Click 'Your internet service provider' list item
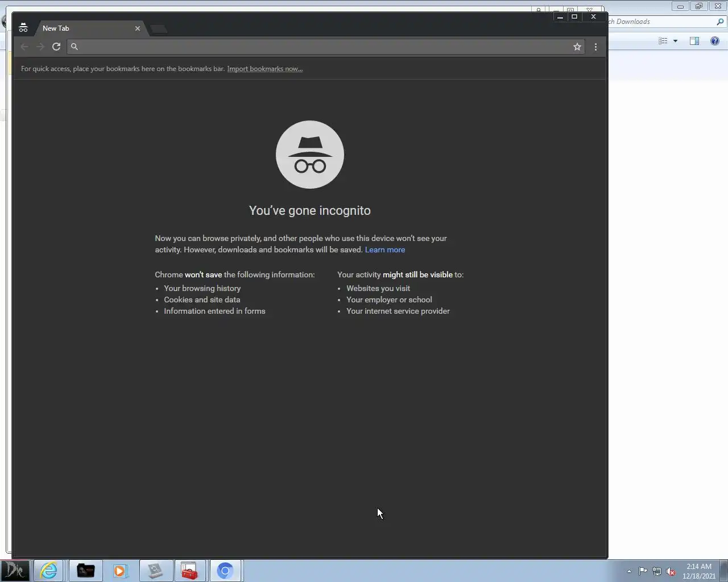Screen dimensions: 728x582 click(398, 311)
